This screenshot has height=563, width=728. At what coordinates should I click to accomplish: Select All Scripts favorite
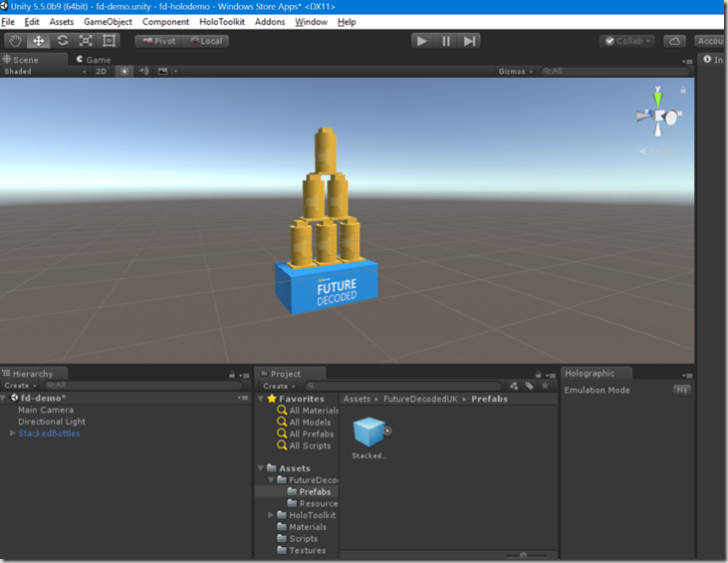(304, 445)
